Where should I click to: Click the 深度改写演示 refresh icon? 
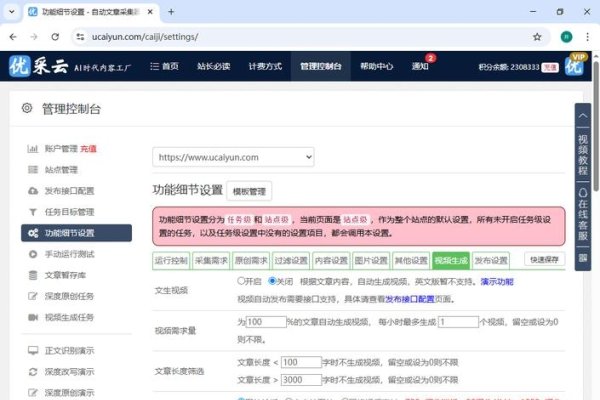coord(33,371)
